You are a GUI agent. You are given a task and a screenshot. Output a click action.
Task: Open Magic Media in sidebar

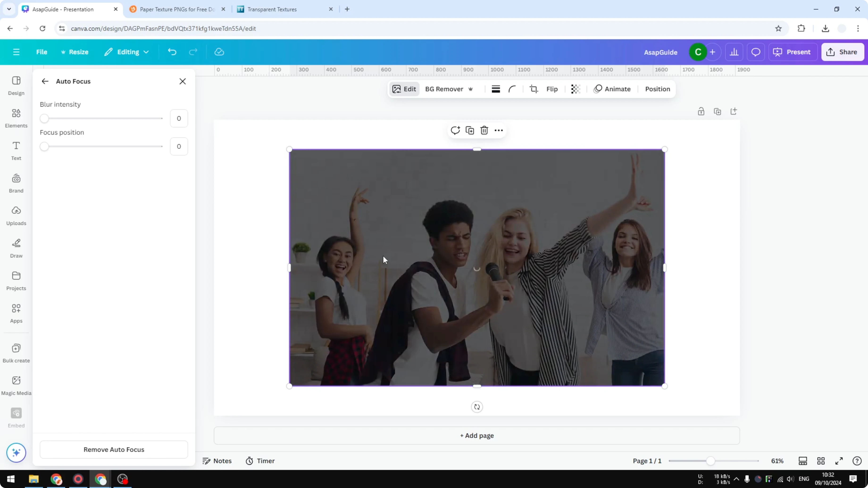(16, 386)
